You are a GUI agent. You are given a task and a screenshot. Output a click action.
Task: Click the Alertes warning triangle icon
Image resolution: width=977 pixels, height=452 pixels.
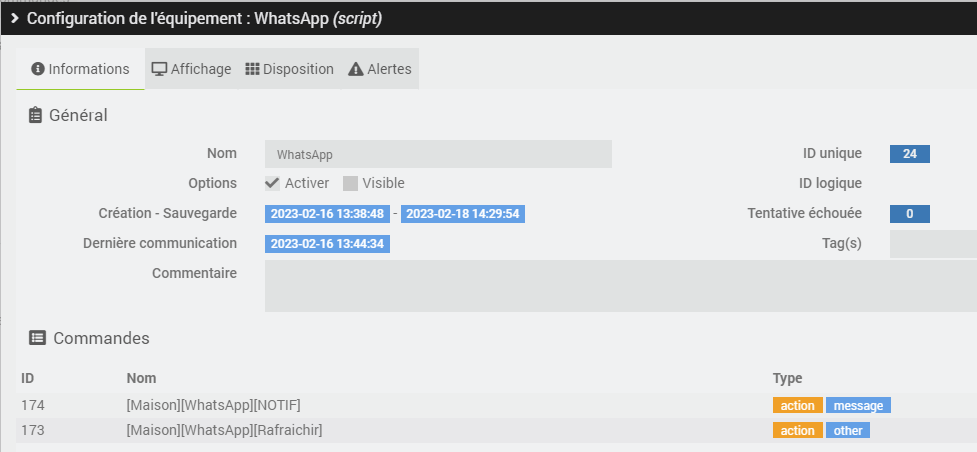[x=355, y=69]
